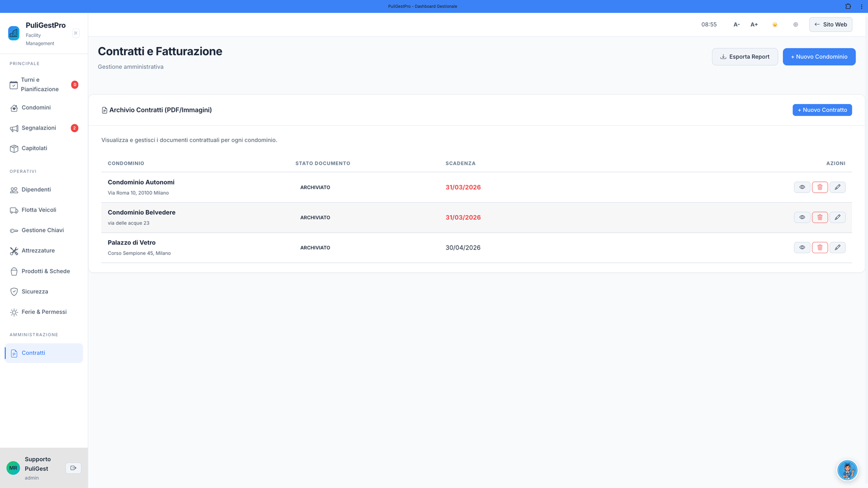Edit the Palazzo di Vetro contract

pyautogui.click(x=838, y=248)
